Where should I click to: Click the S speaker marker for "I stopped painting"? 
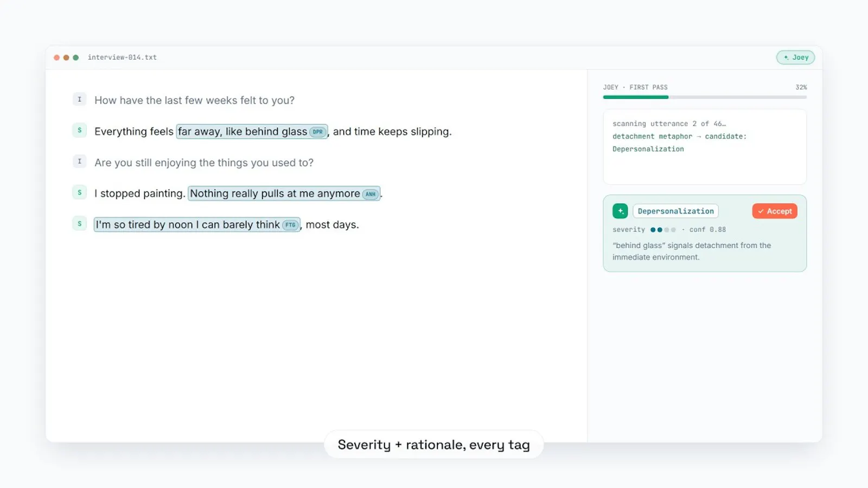pyautogui.click(x=79, y=192)
